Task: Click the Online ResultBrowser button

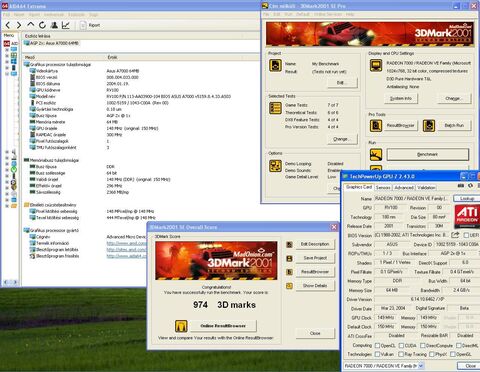Action: coord(223,326)
